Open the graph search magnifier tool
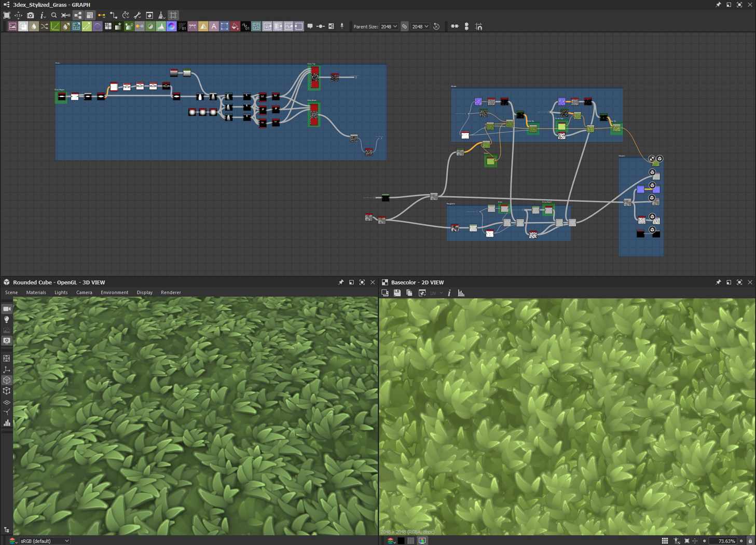Image resolution: width=756 pixels, height=545 pixels. pos(54,16)
